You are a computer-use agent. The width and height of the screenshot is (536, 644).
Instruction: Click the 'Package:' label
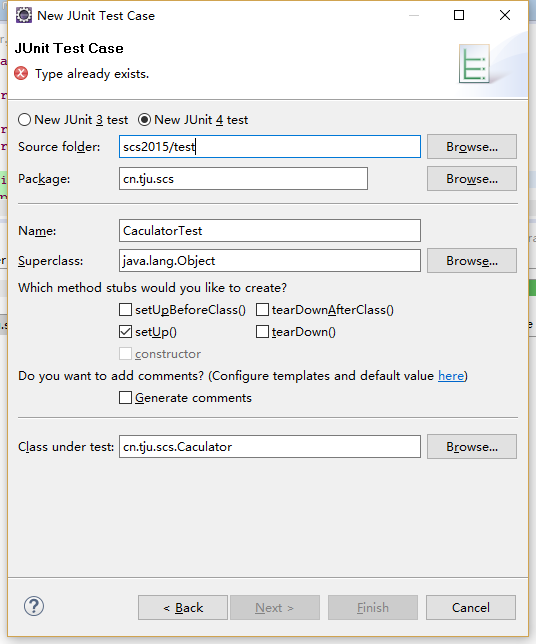coord(44,179)
